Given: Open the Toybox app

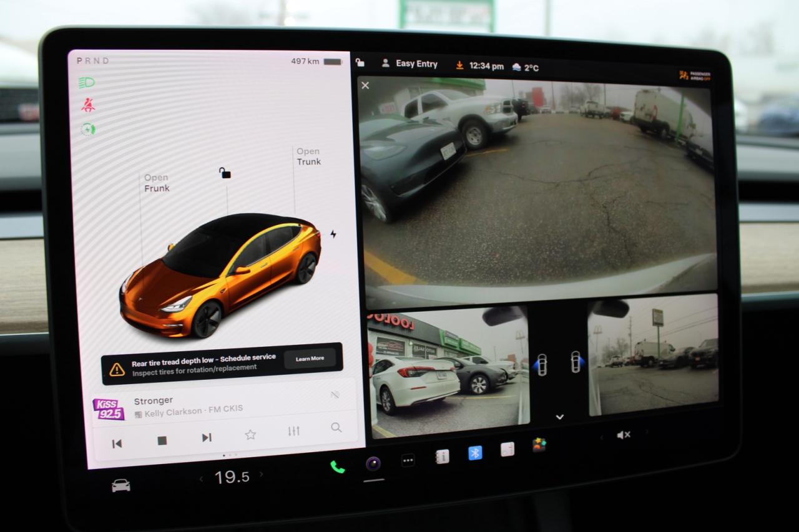Looking at the screenshot, I should point(539,446).
